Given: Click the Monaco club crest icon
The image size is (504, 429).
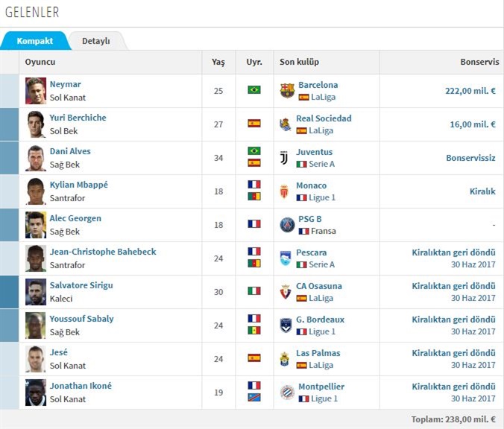Looking at the screenshot, I should (x=286, y=191).
